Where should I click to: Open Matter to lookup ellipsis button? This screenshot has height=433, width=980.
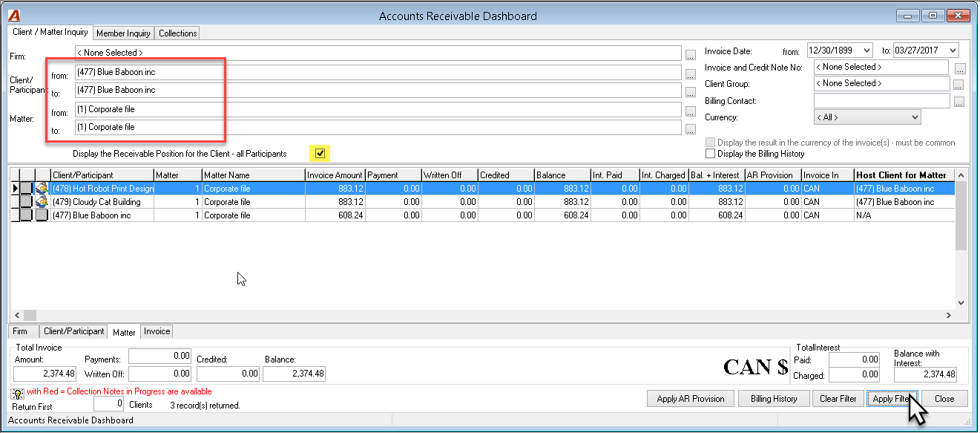coord(691,129)
